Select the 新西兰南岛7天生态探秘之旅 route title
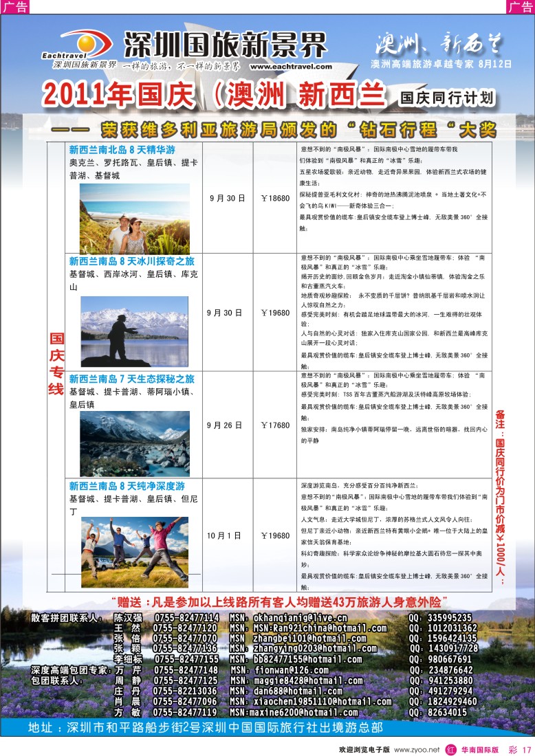Screen dimensions: 535x756 coord(132,379)
